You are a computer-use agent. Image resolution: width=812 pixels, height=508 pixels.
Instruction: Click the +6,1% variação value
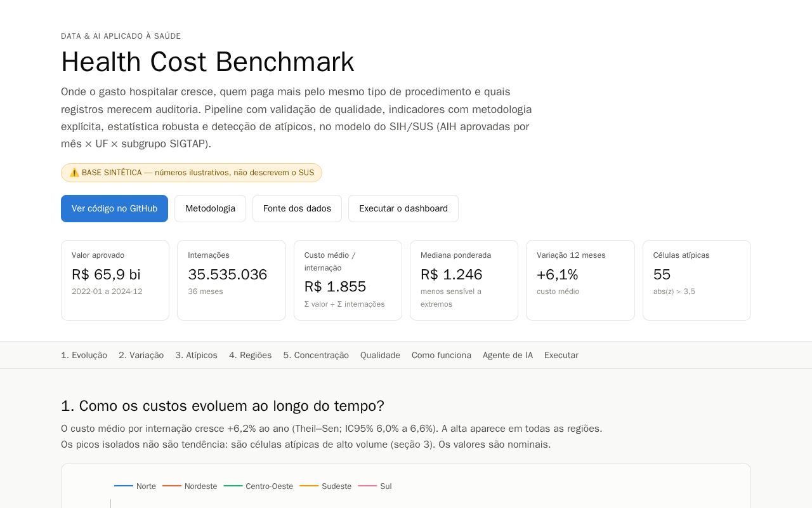click(x=558, y=274)
